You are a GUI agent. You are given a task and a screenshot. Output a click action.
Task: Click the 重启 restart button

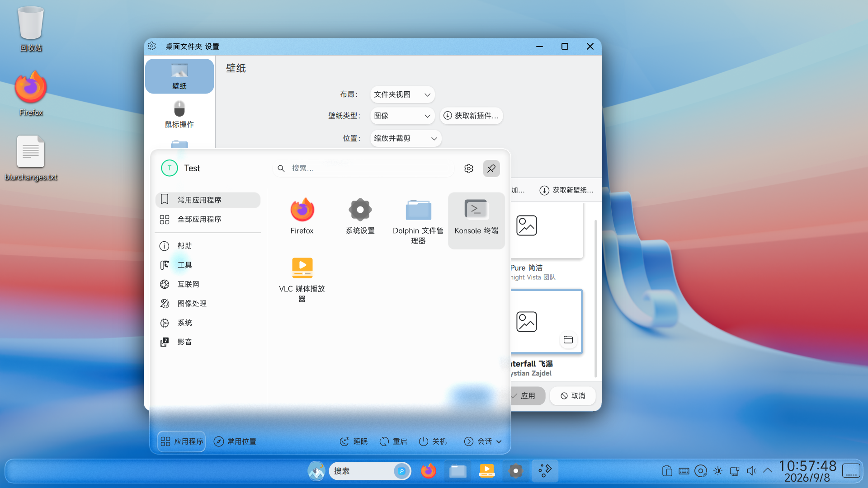(393, 441)
